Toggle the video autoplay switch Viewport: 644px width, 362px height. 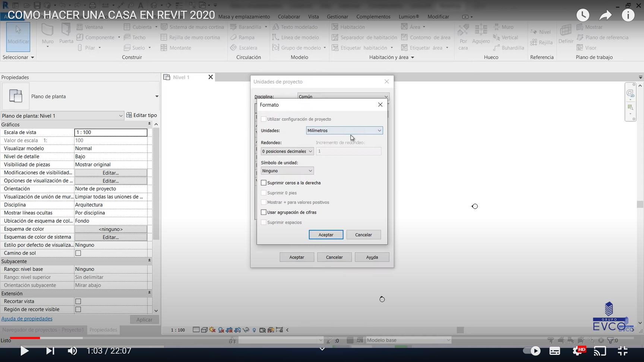click(532, 351)
